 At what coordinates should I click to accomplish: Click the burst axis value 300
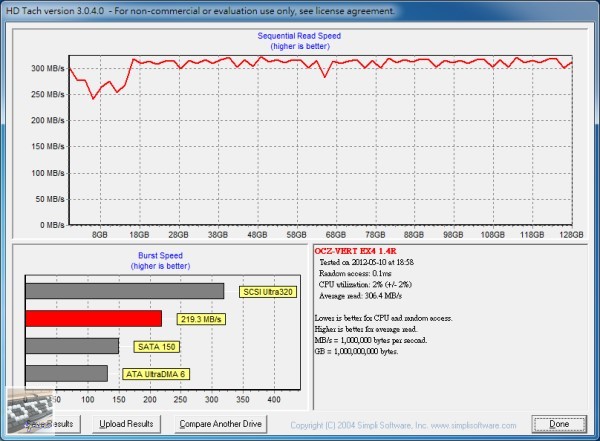[212, 400]
